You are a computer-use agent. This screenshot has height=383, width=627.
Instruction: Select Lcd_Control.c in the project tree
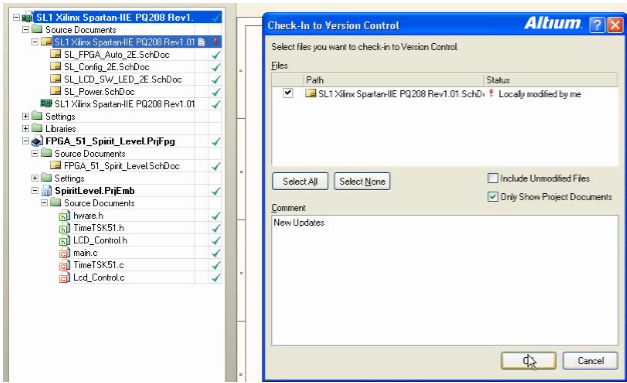99,277
